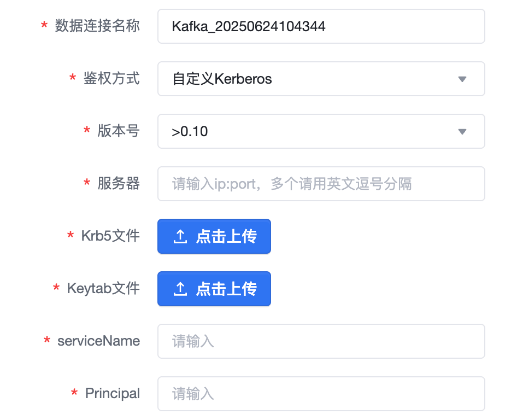Click the Keytab文件 label text
Image resolution: width=517 pixels, height=420 pixels.
pyautogui.click(x=103, y=288)
